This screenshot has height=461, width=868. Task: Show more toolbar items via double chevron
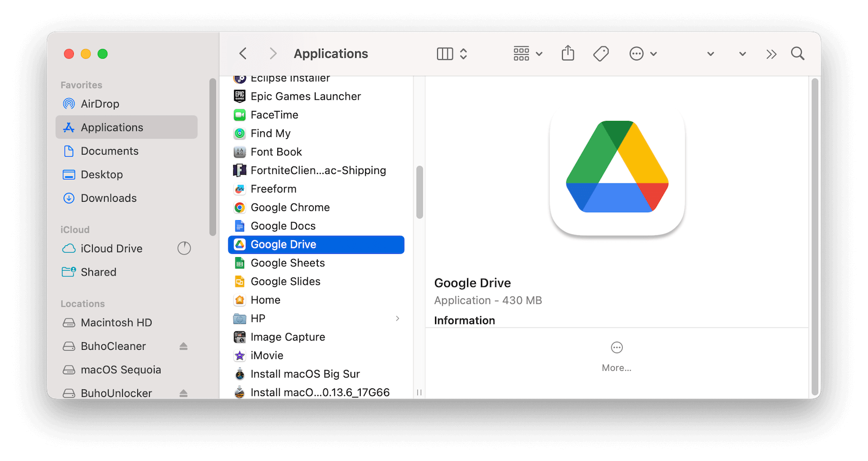pos(771,54)
